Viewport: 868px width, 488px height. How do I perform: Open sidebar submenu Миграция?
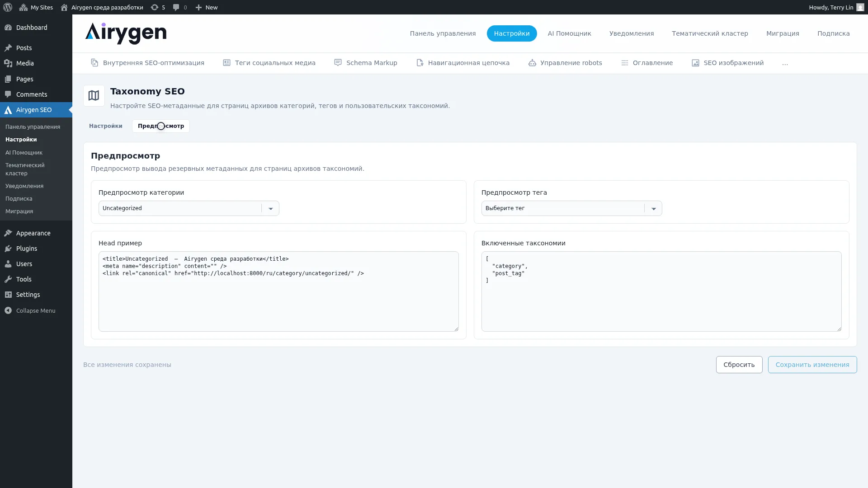pyautogui.click(x=19, y=211)
